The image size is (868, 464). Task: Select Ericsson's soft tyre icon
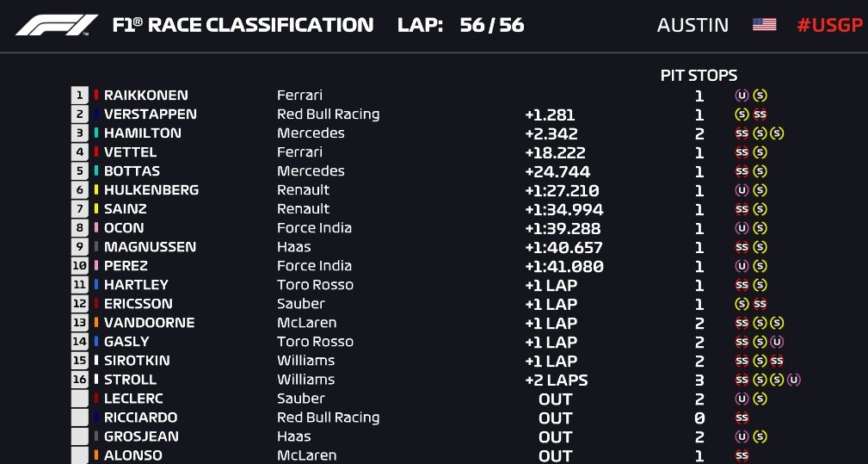(742, 304)
